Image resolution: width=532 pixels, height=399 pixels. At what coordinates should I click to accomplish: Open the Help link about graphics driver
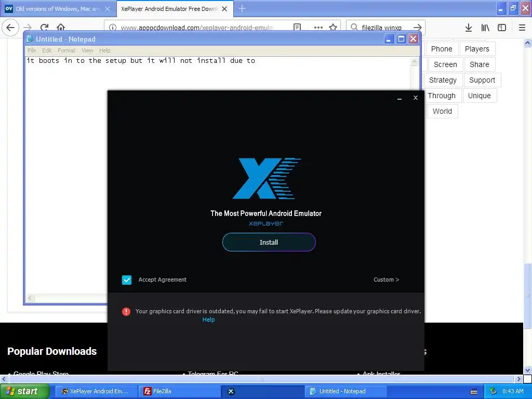(208, 320)
